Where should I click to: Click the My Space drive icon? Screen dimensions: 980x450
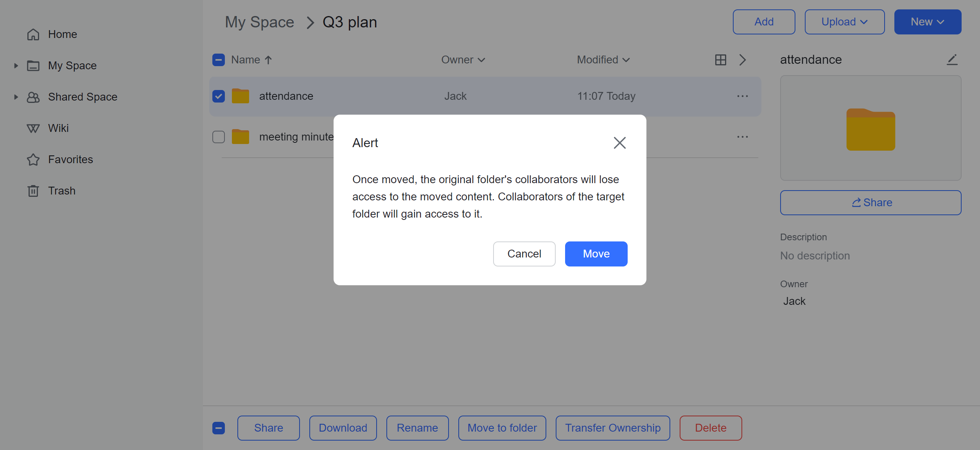pyautogui.click(x=33, y=66)
